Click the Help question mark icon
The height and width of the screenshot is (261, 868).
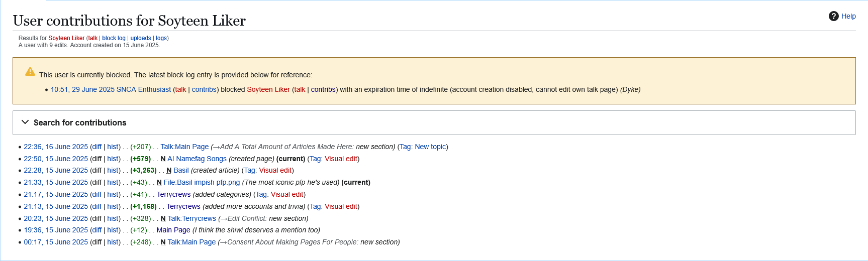(x=833, y=16)
